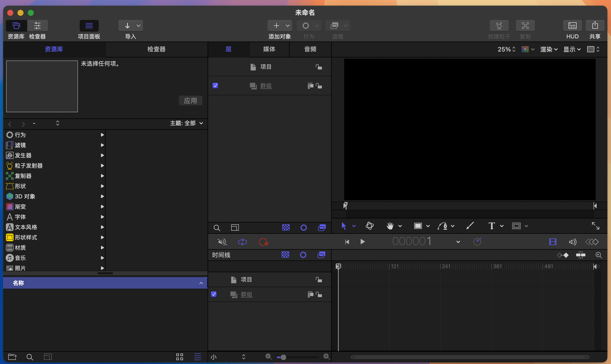Click the 应用 apply button

[x=190, y=100]
